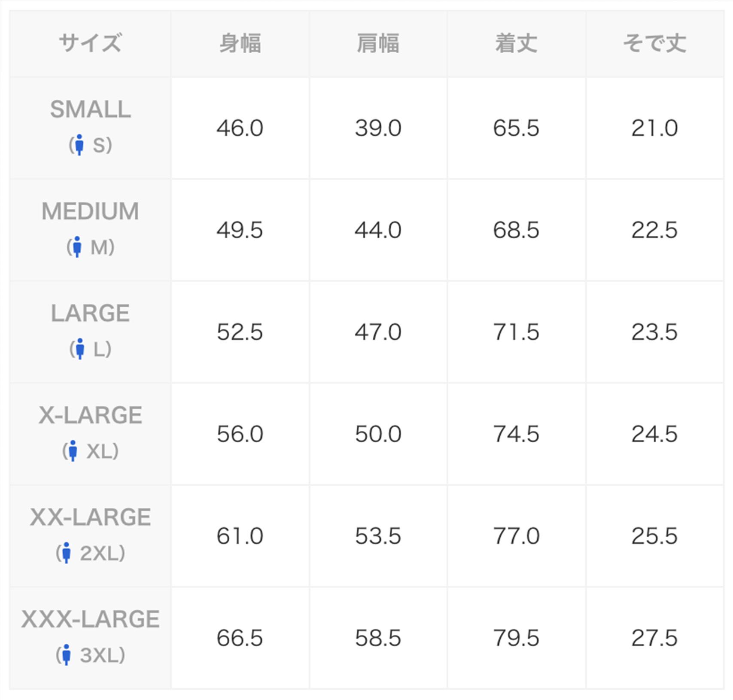The height and width of the screenshot is (700, 733).
Task: Select the 肩幅 column header
Action: pos(378,43)
